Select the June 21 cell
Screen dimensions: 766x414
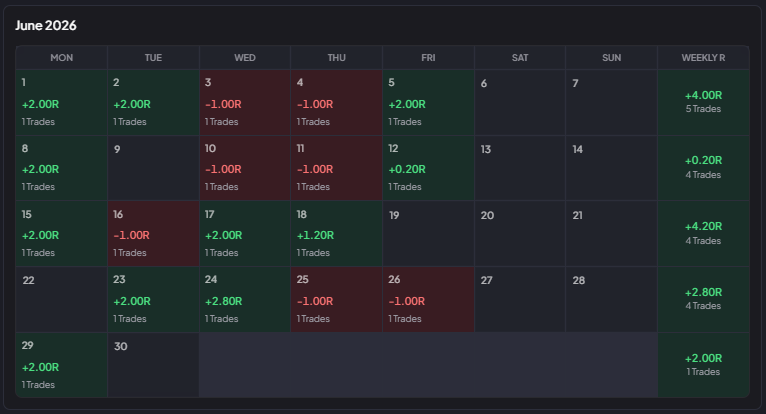point(612,234)
